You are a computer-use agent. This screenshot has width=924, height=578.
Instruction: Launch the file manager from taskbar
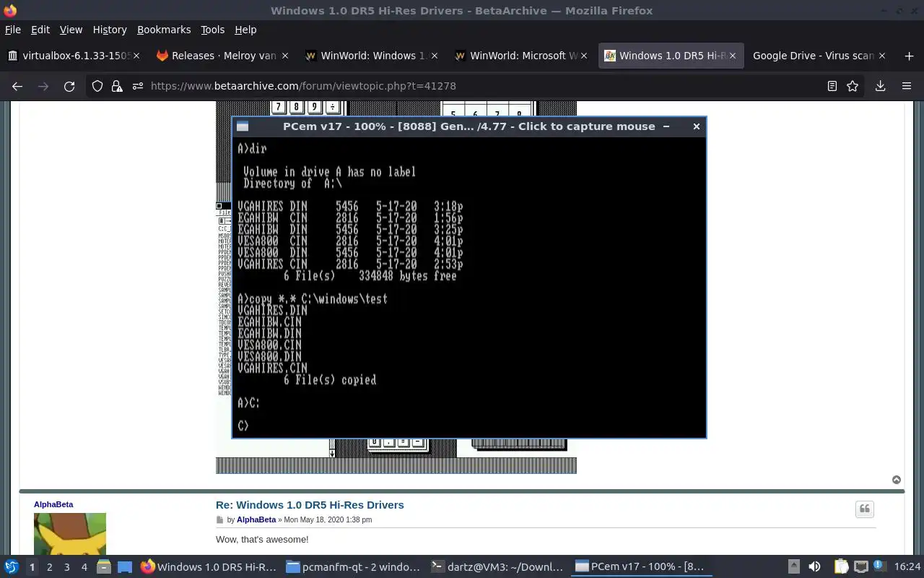[103, 567]
